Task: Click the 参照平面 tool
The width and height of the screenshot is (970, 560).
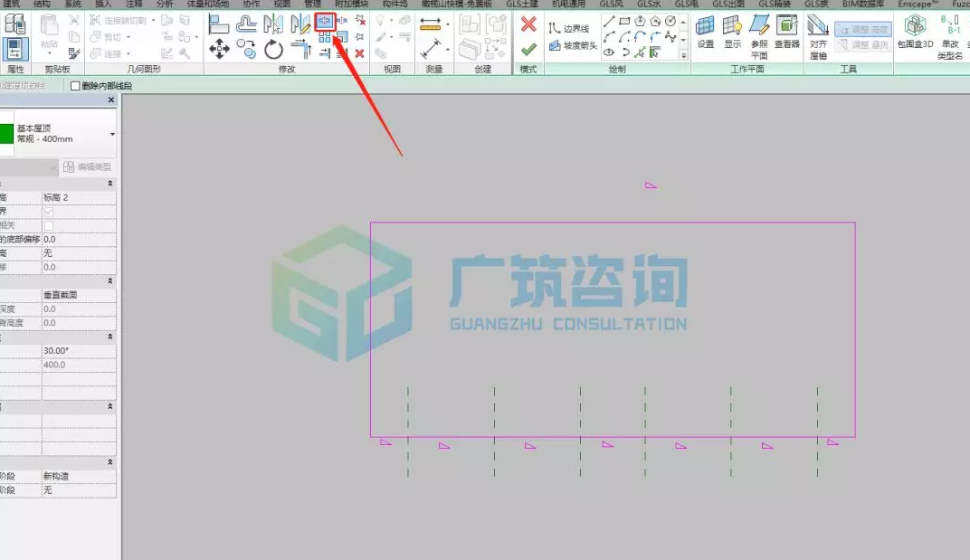Action: [759, 38]
